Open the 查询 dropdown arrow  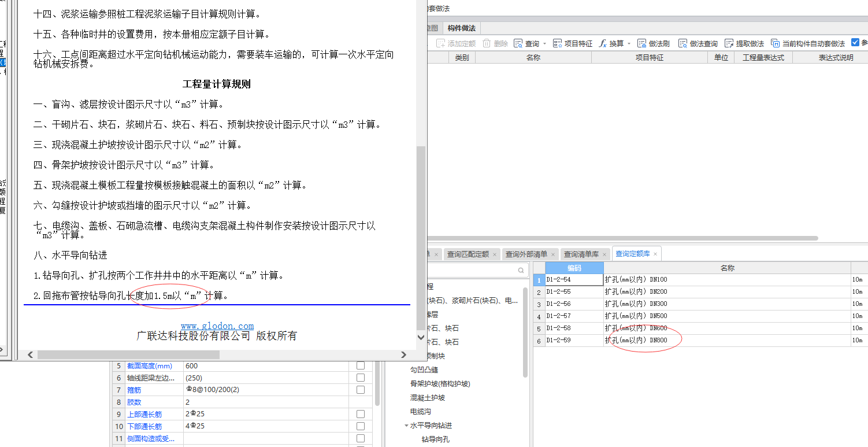point(544,44)
